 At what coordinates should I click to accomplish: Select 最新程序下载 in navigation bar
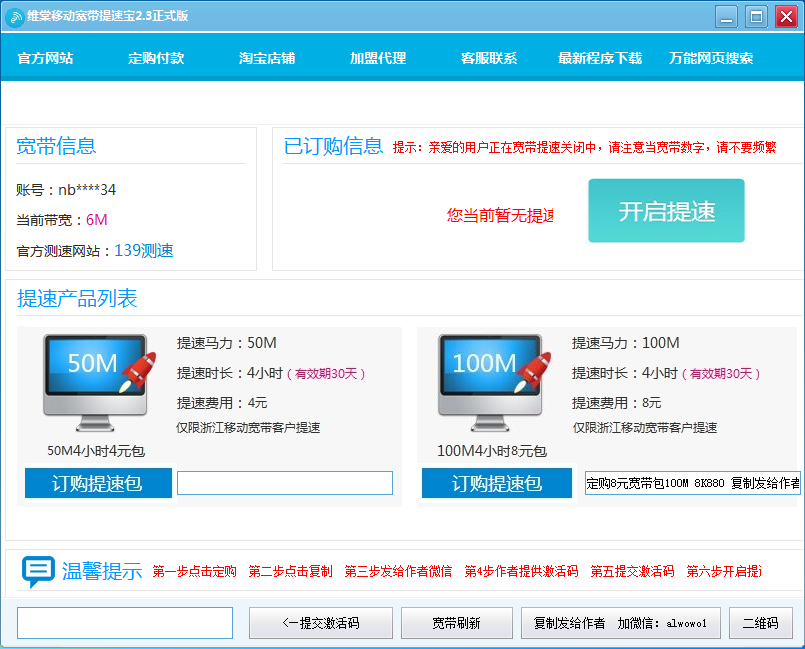coord(600,58)
